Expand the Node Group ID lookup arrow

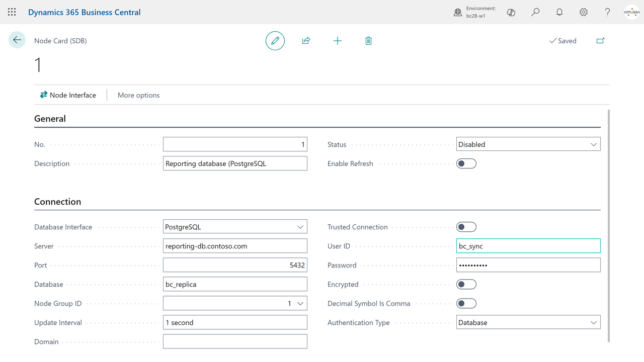[x=301, y=304]
